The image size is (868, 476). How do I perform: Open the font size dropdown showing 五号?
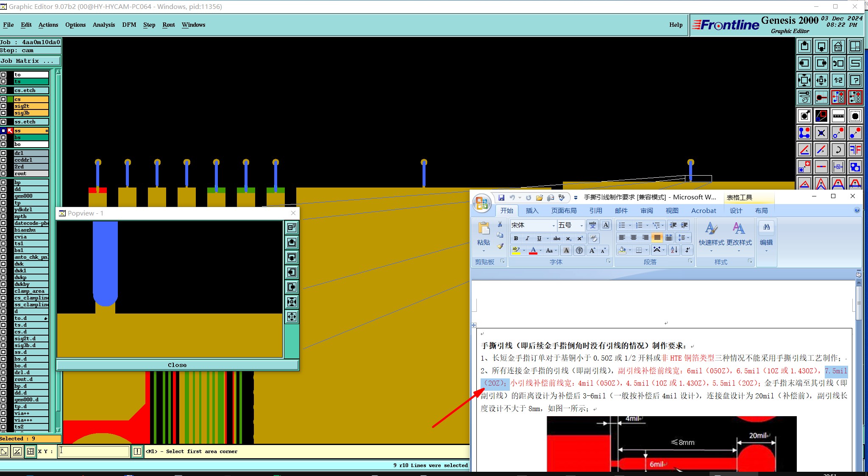coord(581,225)
